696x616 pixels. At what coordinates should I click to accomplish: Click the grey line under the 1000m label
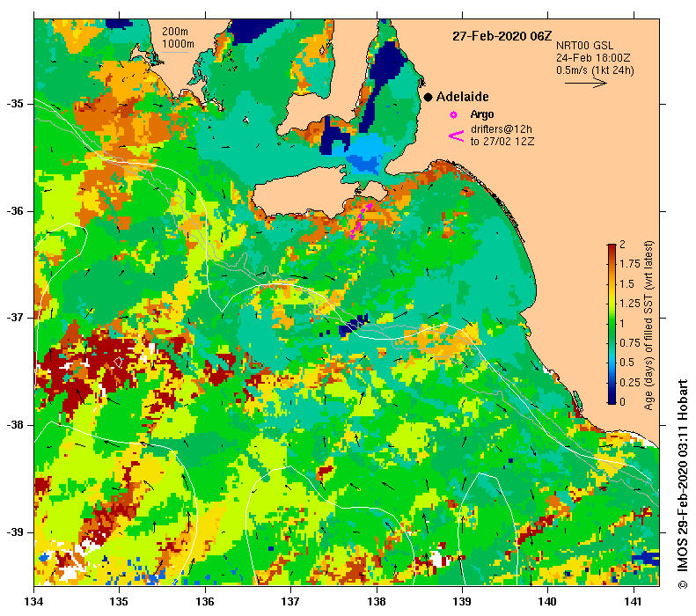click(175, 53)
